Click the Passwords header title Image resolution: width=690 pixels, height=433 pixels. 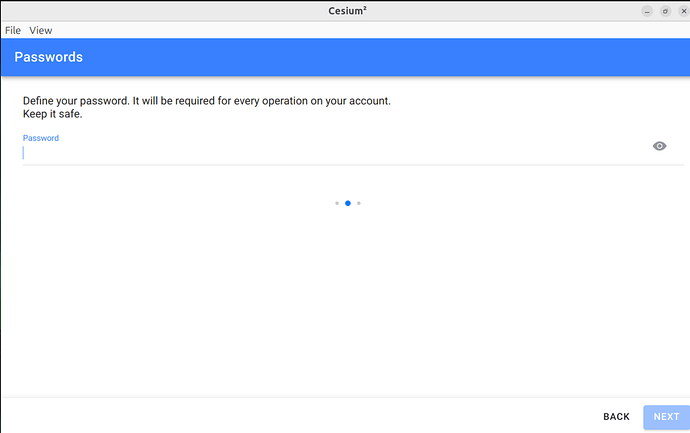[48, 57]
